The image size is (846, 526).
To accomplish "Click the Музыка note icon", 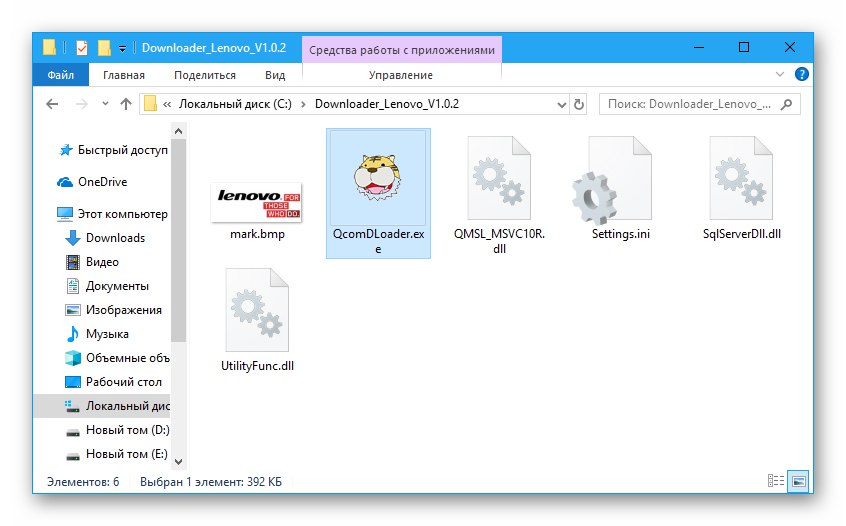I will (x=72, y=334).
